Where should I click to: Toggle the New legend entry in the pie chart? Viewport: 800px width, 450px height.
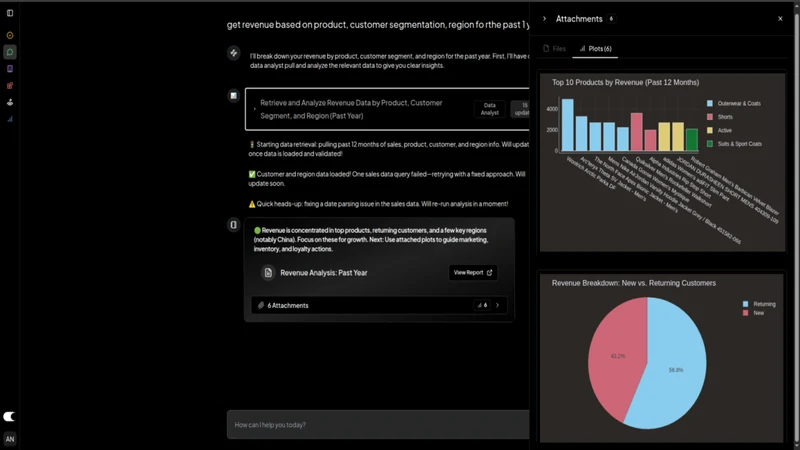(753, 313)
